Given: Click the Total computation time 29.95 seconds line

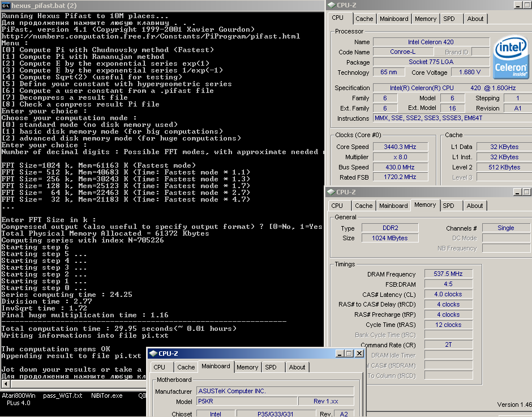Looking at the screenshot, I should [119, 329].
